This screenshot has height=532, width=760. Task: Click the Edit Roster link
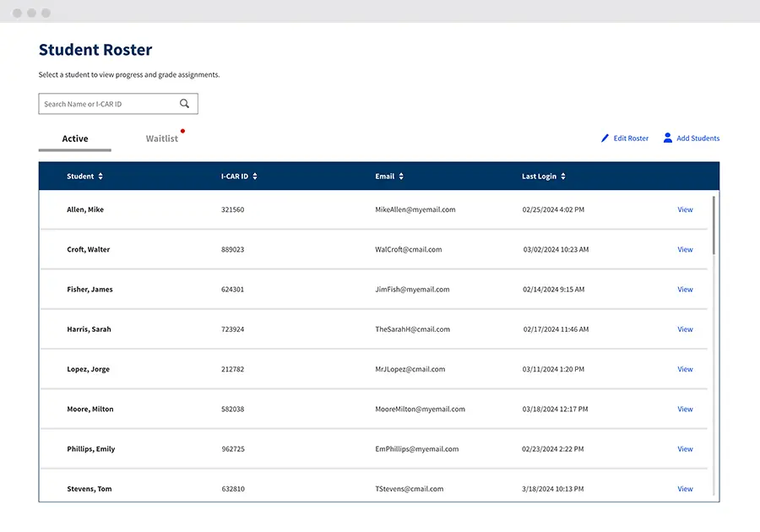631,138
